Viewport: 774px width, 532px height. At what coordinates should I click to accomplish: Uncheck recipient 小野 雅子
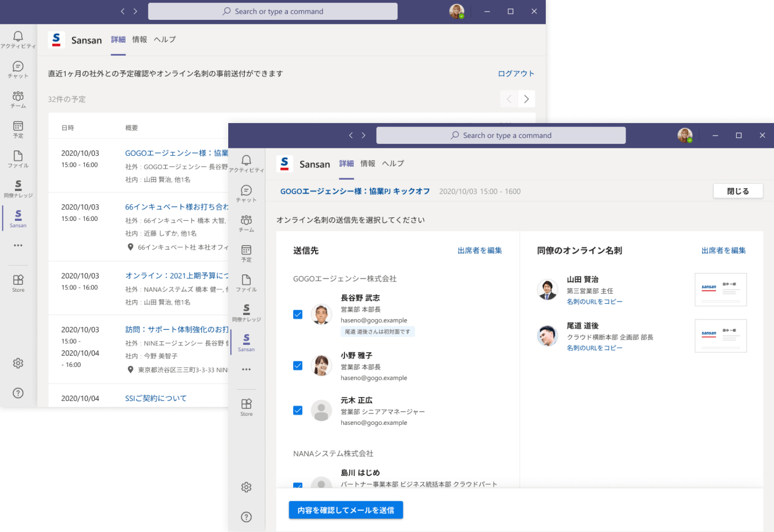(x=298, y=366)
